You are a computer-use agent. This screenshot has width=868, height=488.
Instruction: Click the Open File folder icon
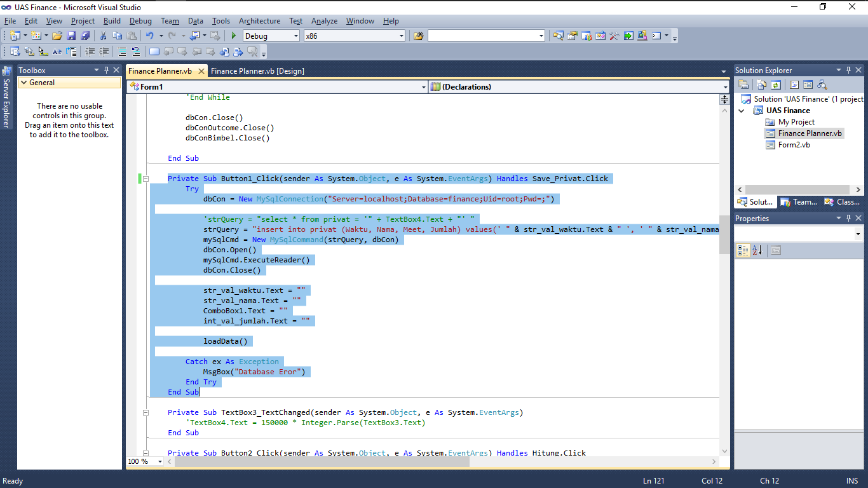coord(57,36)
